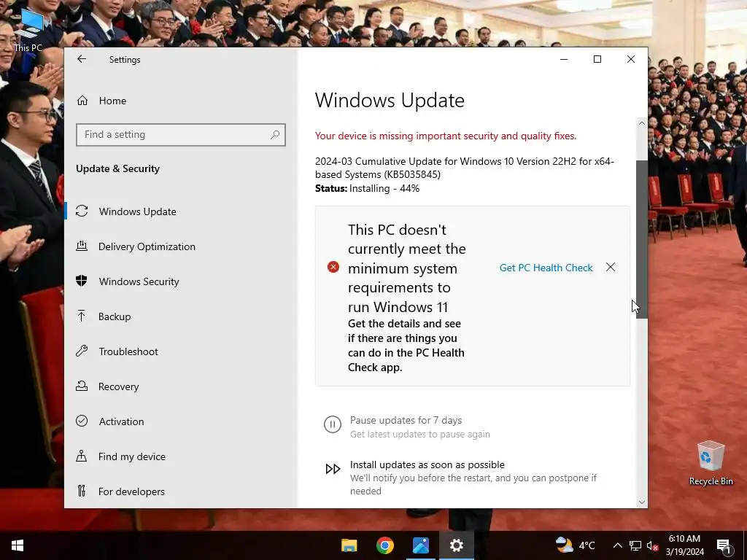Open the Backup settings label

pyautogui.click(x=115, y=316)
